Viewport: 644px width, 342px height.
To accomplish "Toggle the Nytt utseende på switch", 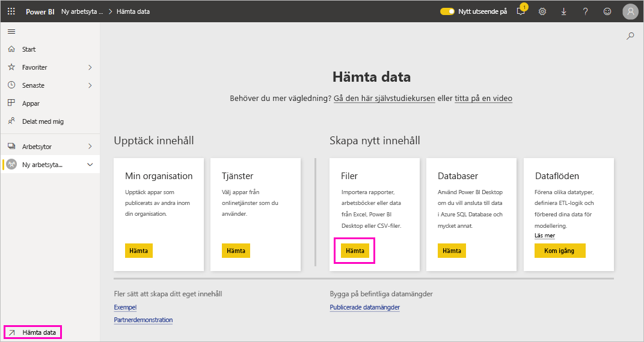I will [x=447, y=11].
